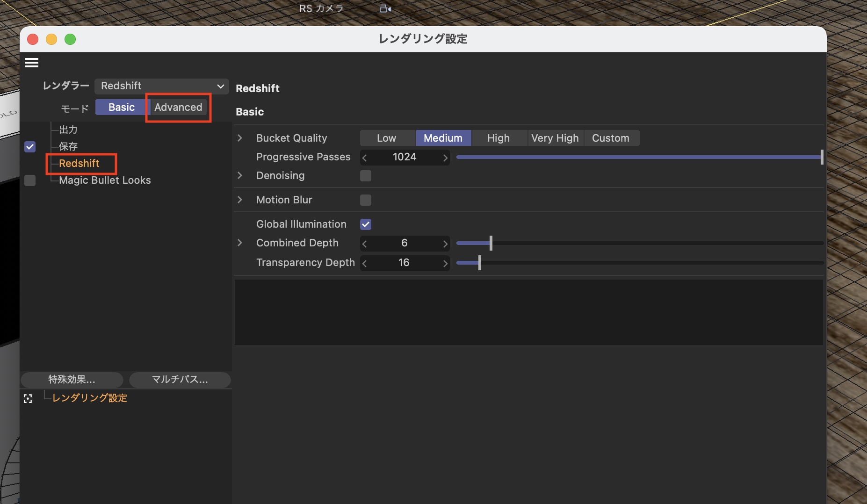
Task: Click the 特殊効果... button
Action: 72,380
